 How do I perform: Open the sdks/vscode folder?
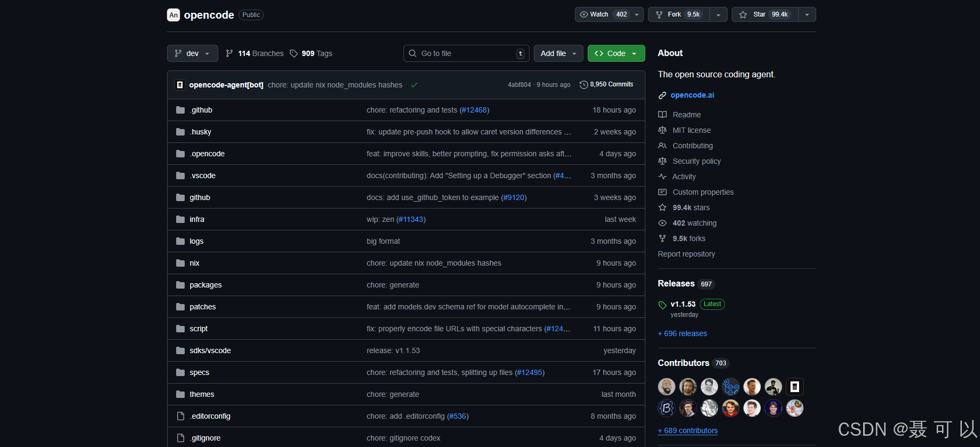[210, 350]
